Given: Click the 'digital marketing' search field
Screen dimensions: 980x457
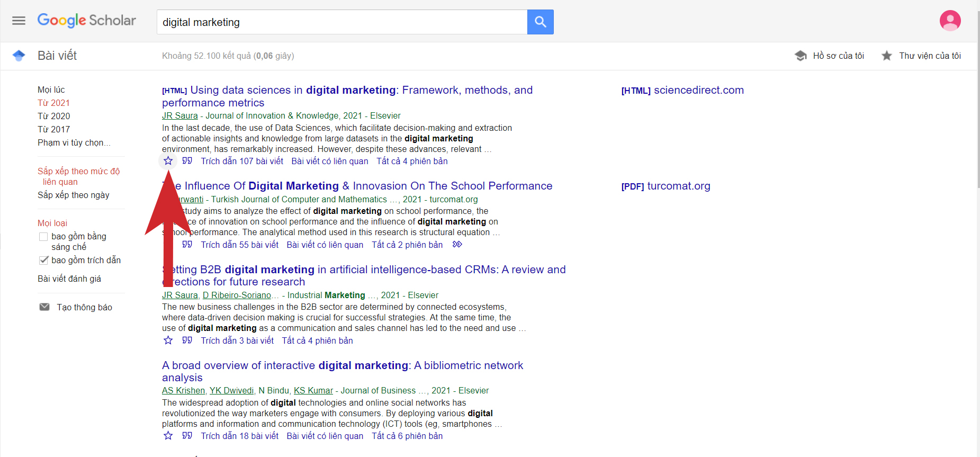Looking at the screenshot, I should 341,22.
